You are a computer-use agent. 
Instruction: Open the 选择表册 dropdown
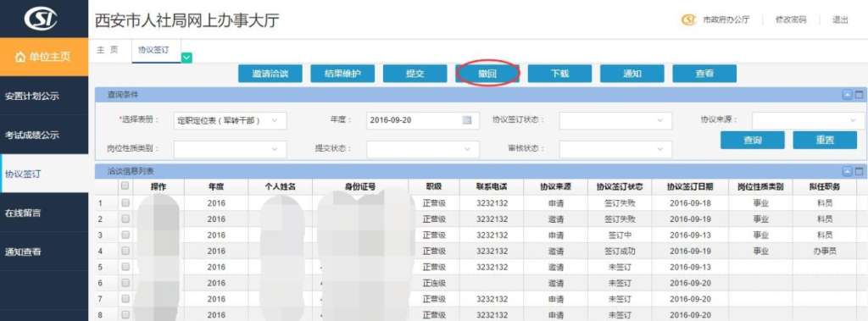(x=231, y=120)
